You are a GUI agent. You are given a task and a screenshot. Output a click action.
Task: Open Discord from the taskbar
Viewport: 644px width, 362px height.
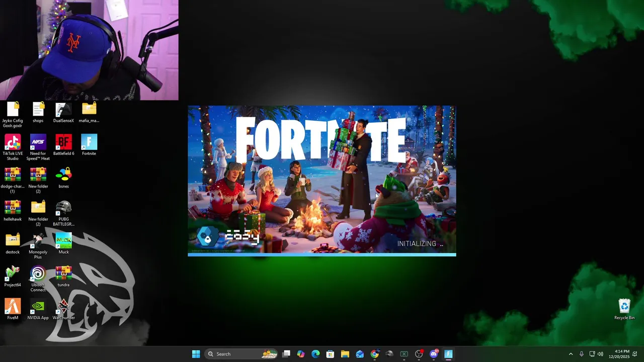point(434,354)
